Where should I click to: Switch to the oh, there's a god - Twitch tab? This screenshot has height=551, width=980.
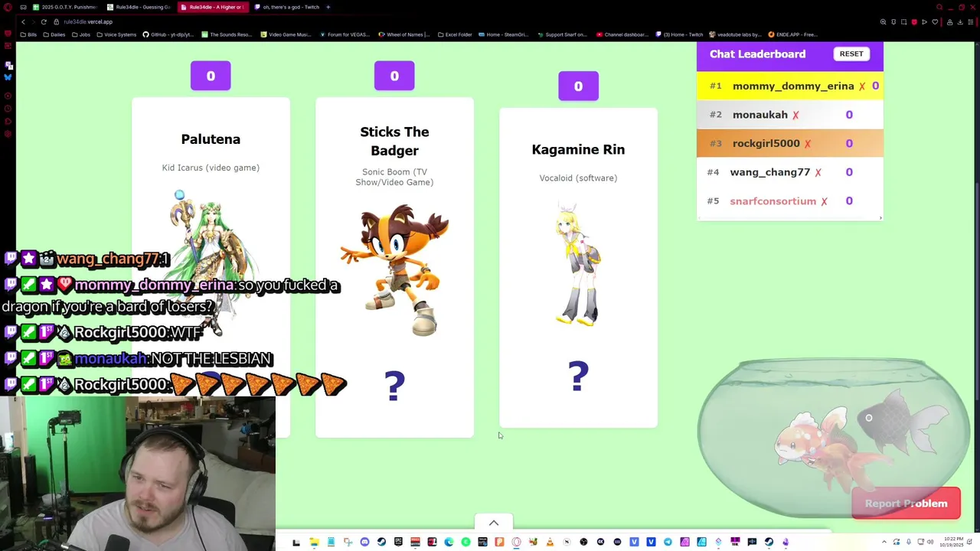point(286,7)
